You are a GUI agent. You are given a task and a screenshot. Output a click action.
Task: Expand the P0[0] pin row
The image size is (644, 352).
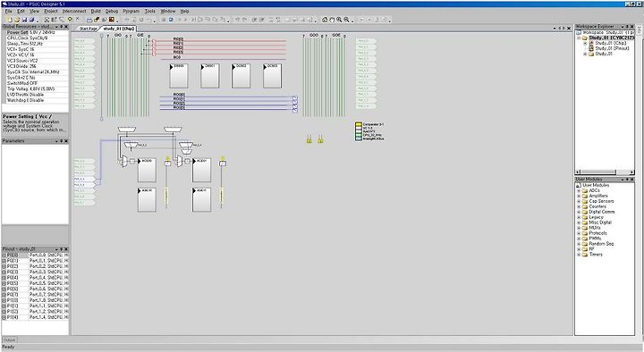click(4, 256)
